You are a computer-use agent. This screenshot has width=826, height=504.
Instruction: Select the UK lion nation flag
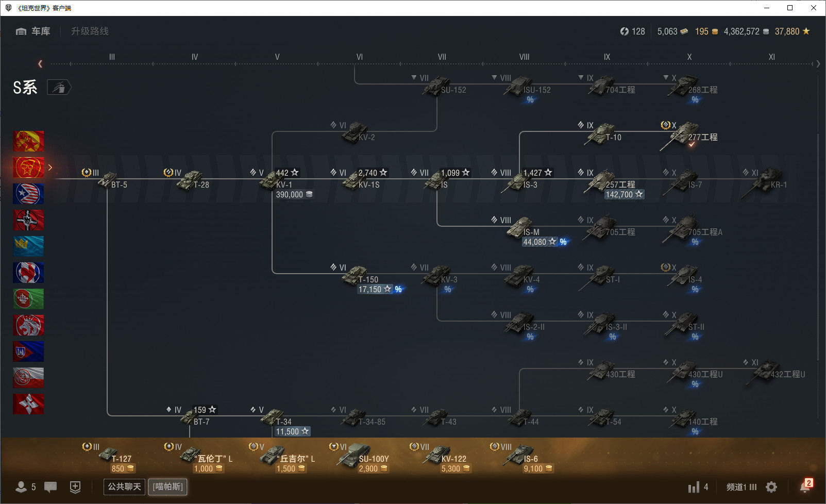pyautogui.click(x=28, y=325)
